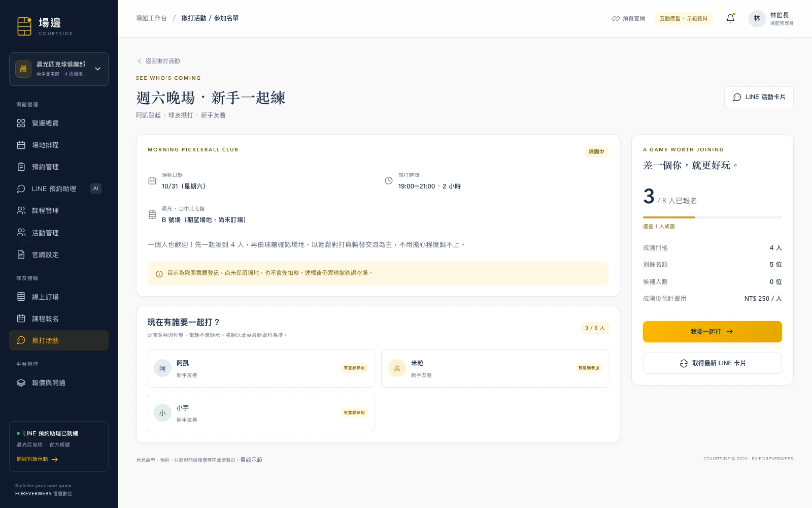812x508 pixels.
Task: Click the 課程報名 calendar icon
Action: tap(21, 319)
